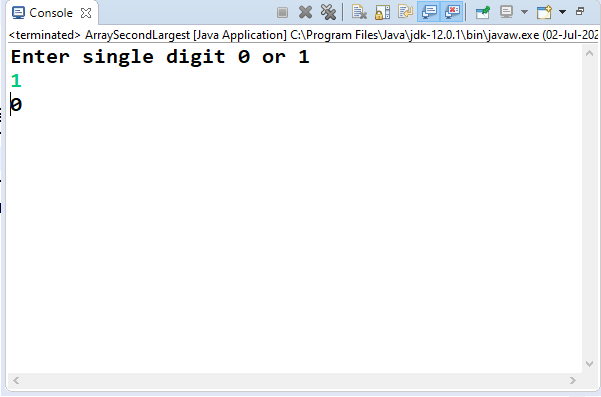Click the 'Enter single digit 0 or 1' line
The width and height of the screenshot is (601, 397).
coord(160,57)
